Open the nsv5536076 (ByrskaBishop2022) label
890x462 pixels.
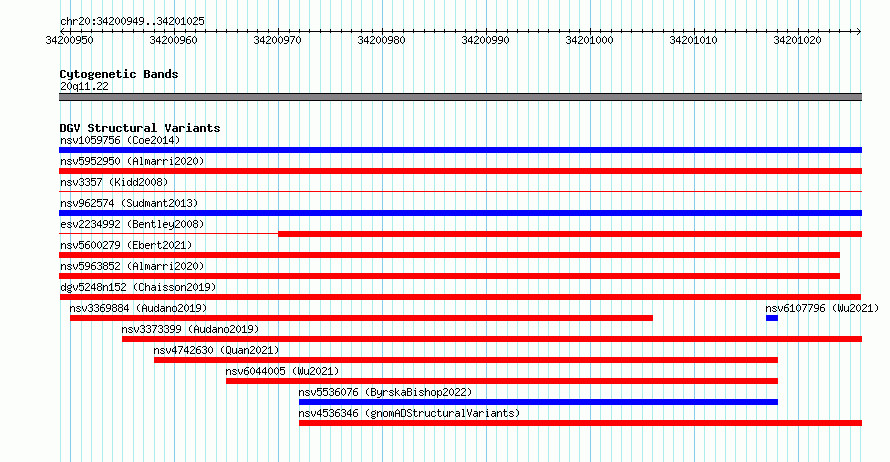pos(385,392)
